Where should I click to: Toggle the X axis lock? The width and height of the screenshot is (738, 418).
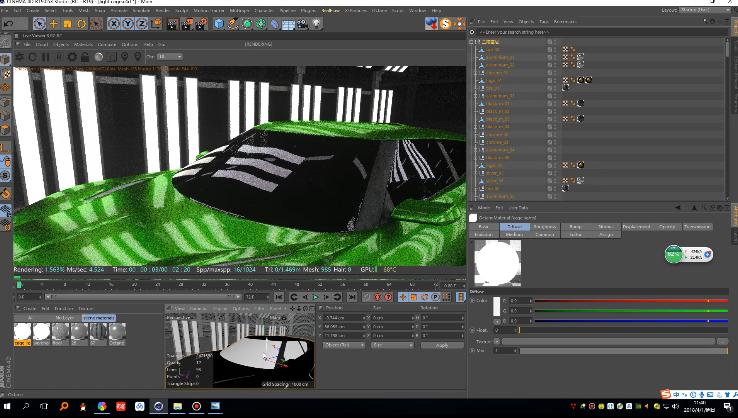pos(113,24)
